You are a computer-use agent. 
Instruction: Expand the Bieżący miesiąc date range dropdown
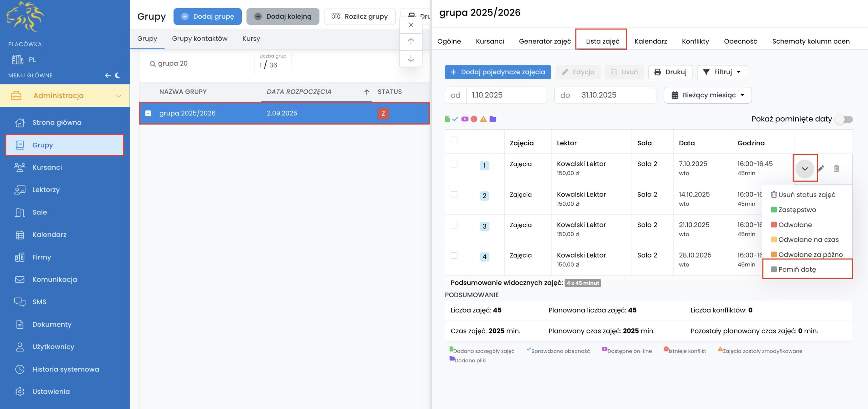tap(708, 95)
